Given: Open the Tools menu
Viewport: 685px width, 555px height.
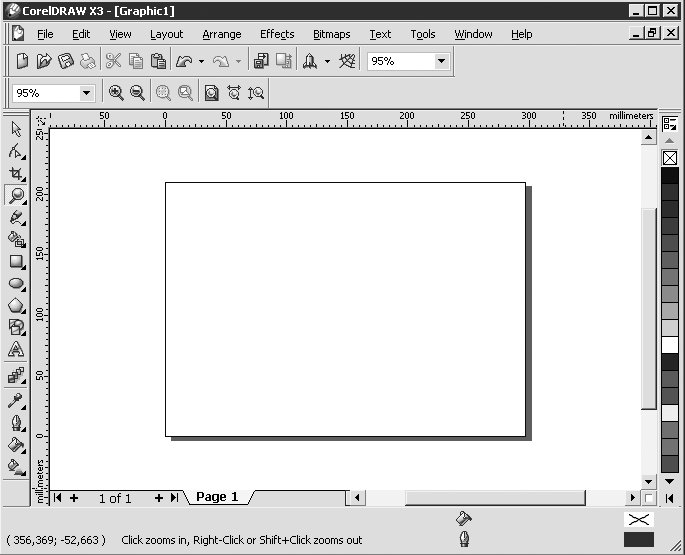Looking at the screenshot, I should (422, 34).
